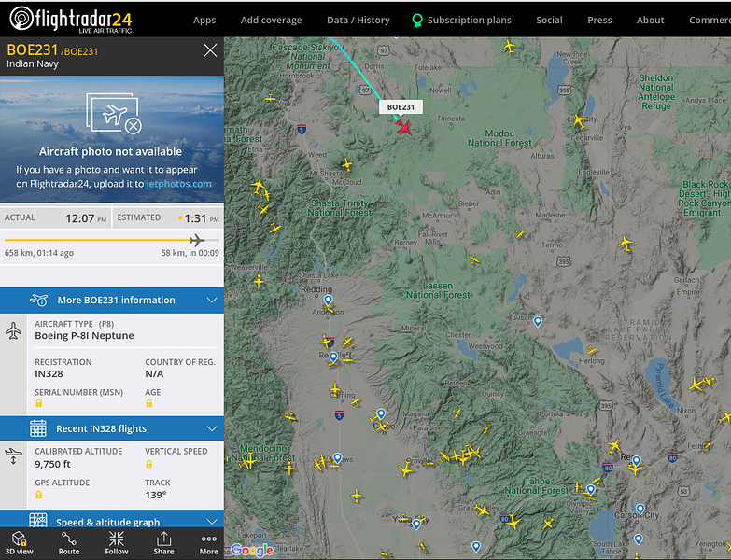Screen dimensions: 731x560
Task: Click aircraft near Cedarville
Action: coord(580,121)
